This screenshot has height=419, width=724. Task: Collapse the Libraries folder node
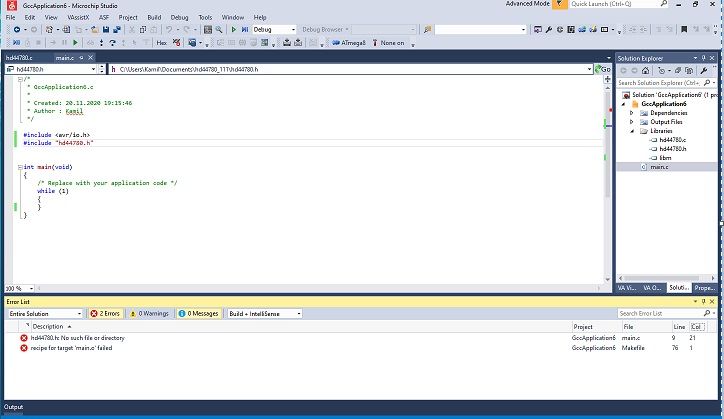click(632, 131)
